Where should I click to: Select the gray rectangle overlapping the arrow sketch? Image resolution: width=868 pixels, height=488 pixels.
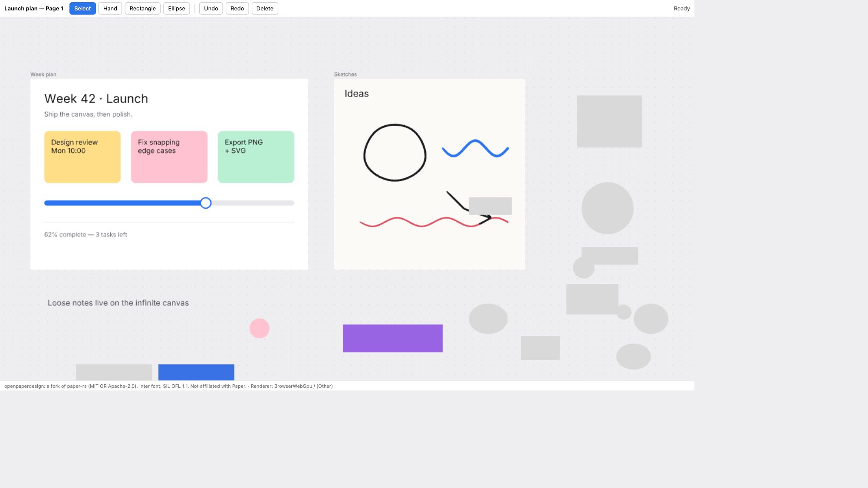pos(490,206)
